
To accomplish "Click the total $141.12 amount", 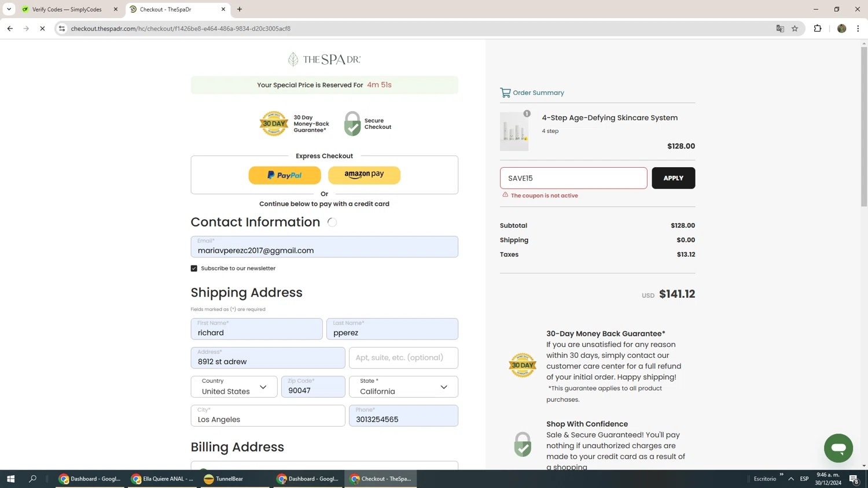I will tap(677, 294).
